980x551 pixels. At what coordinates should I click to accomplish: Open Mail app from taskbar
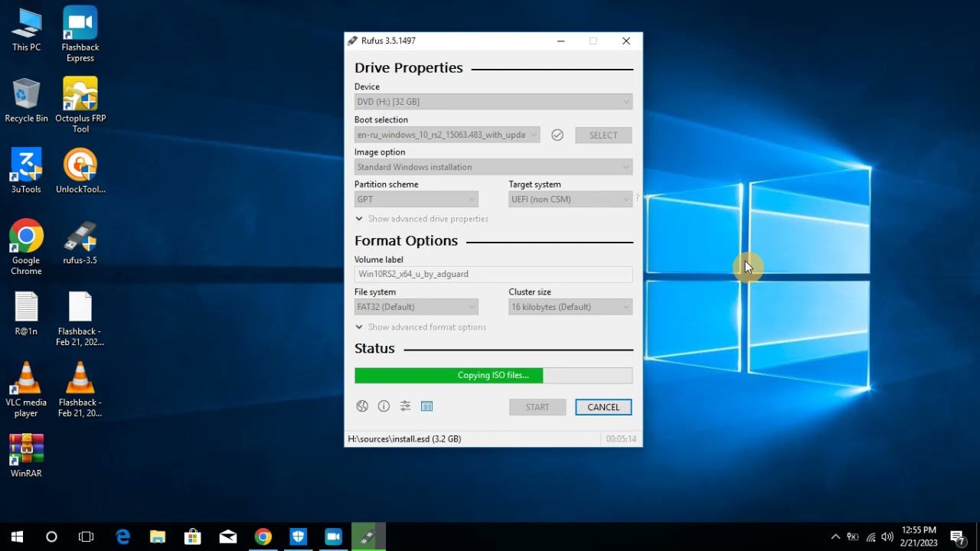click(x=228, y=536)
